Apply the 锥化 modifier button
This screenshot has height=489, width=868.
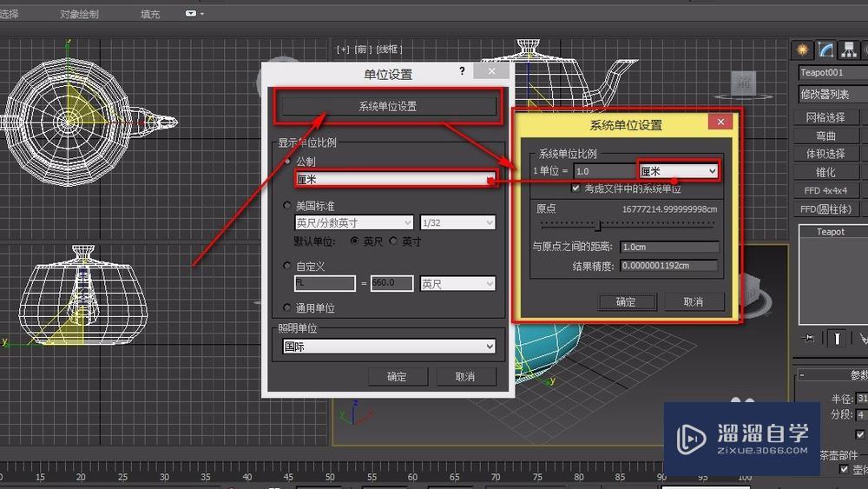[x=825, y=172]
